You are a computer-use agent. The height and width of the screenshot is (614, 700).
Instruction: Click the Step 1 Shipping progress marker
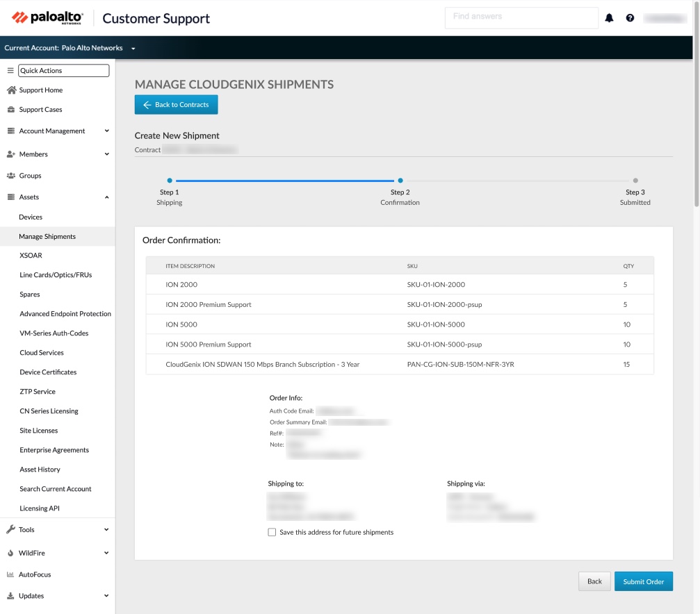170,181
